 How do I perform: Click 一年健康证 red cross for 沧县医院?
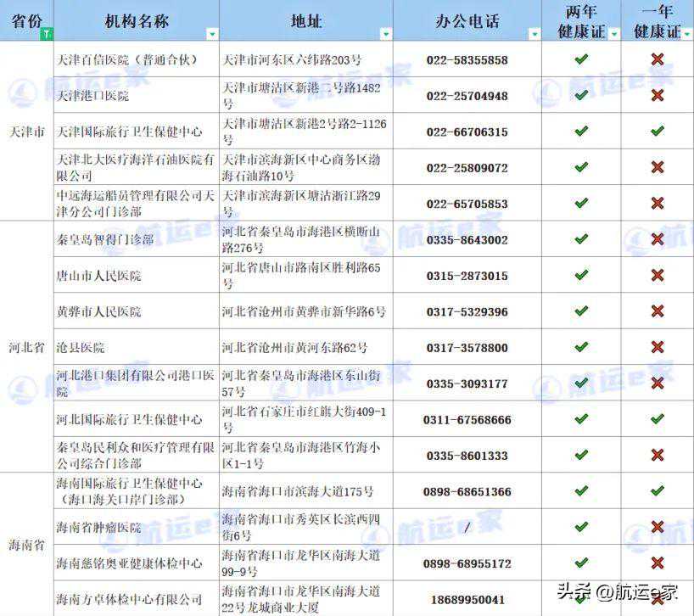click(657, 347)
